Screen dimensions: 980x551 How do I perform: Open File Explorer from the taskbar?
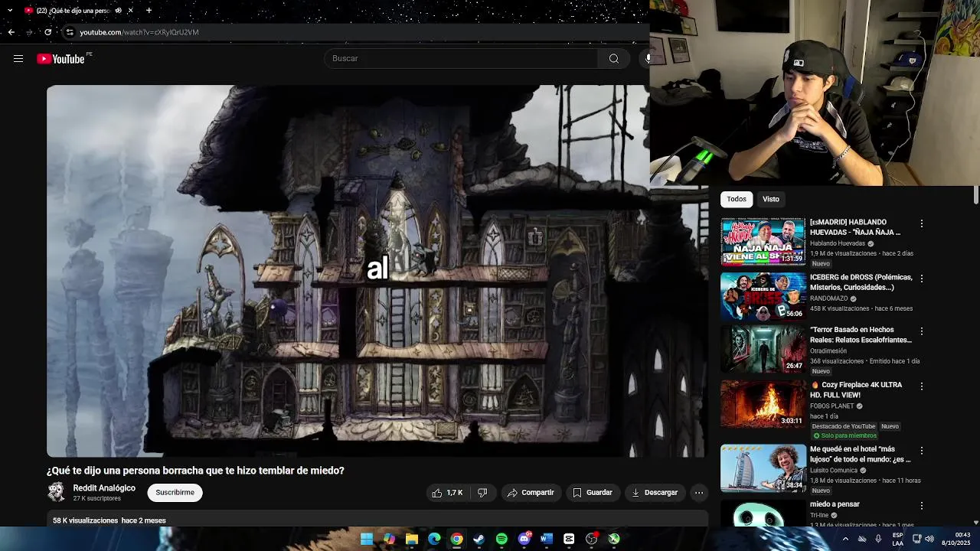pos(411,539)
